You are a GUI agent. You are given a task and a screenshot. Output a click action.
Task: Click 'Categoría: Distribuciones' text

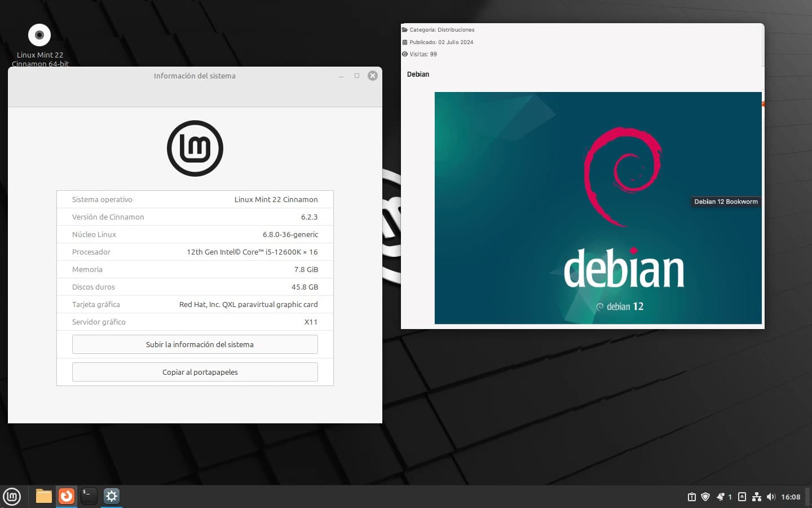442,29
